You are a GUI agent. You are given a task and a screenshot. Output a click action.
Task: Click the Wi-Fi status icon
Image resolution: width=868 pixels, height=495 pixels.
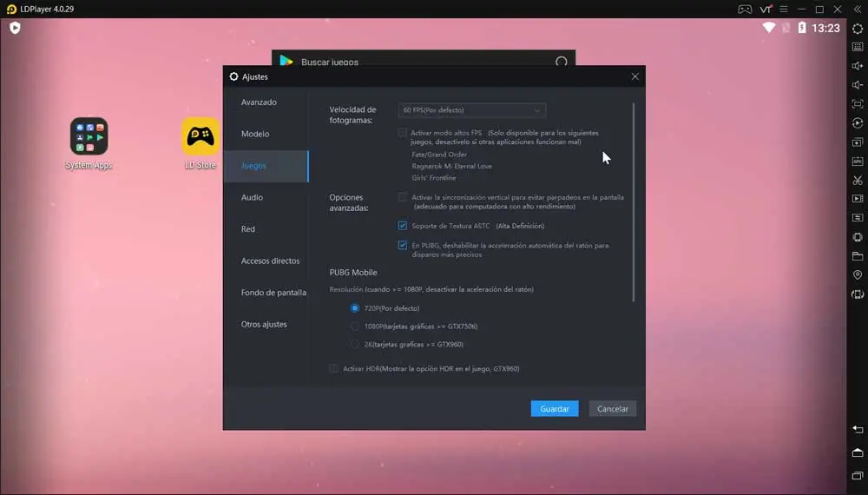[768, 28]
